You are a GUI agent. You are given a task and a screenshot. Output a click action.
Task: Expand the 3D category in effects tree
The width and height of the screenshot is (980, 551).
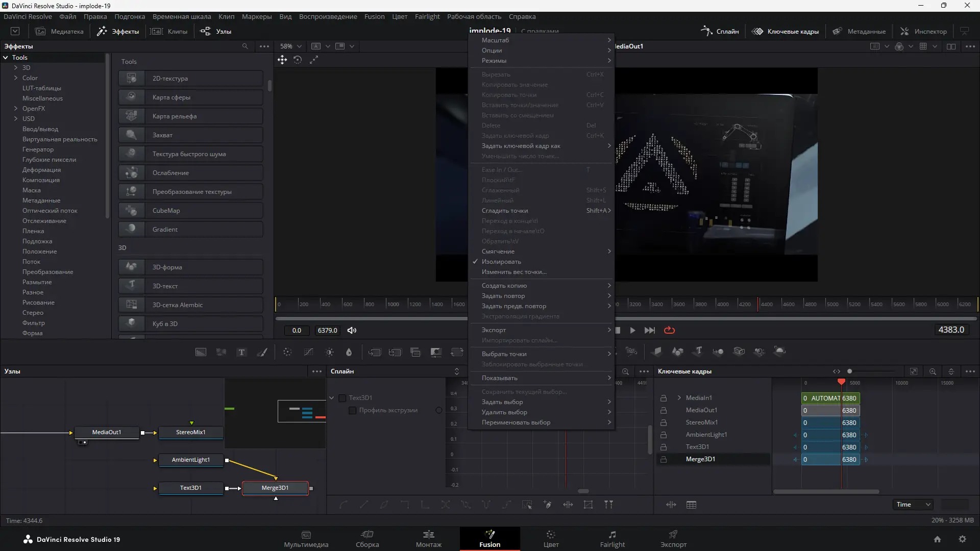click(x=16, y=68)
